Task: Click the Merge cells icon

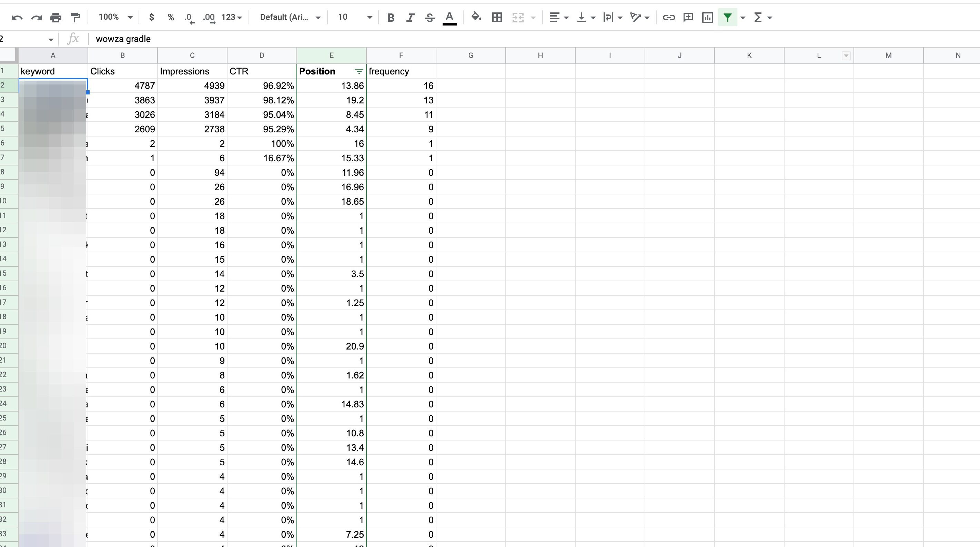Action: point(518,18)
